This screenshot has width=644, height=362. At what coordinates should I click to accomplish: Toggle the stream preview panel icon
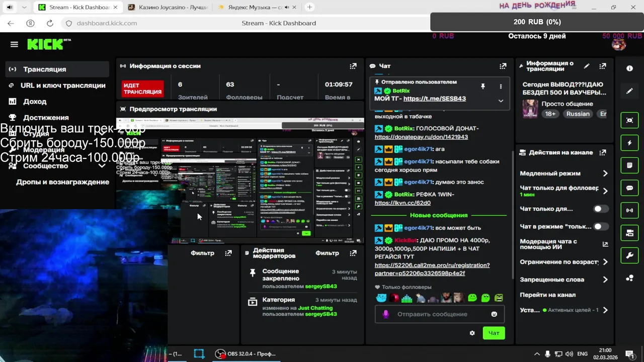[629, 120]
